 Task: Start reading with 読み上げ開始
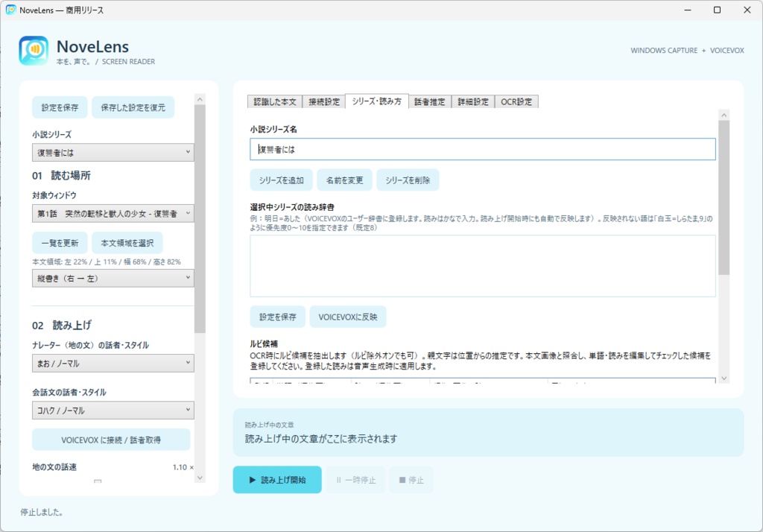point(277,480)
